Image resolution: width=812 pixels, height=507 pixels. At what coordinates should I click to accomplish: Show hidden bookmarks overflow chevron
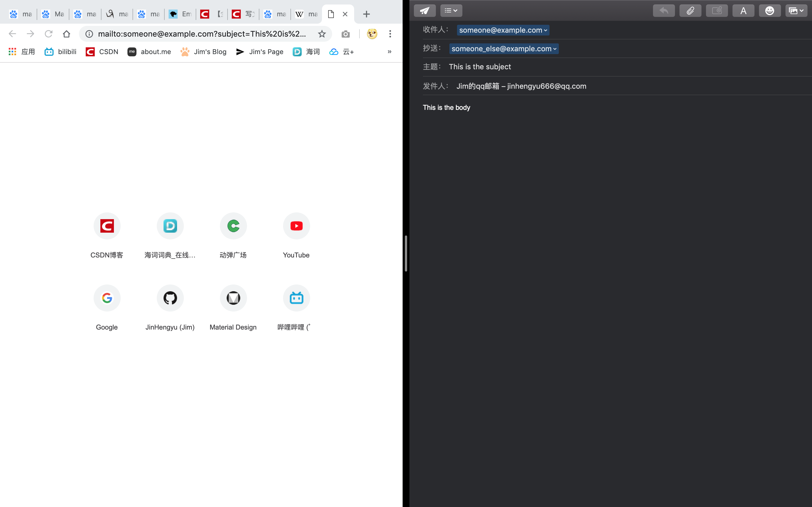click(x=389, y=52)
